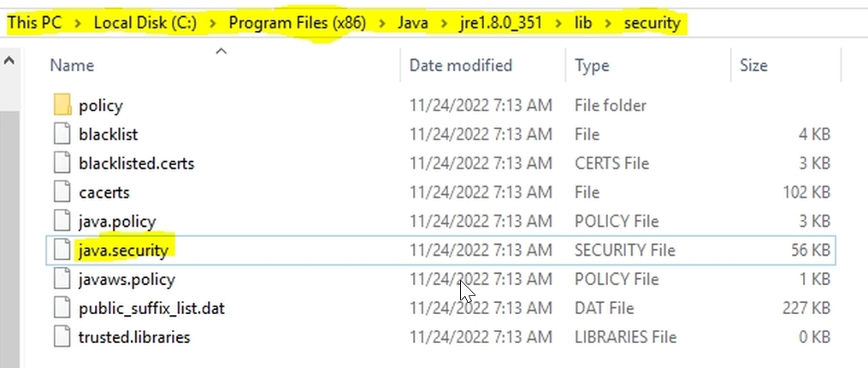
Task: Select the java.security file icon
Action: 62,250
